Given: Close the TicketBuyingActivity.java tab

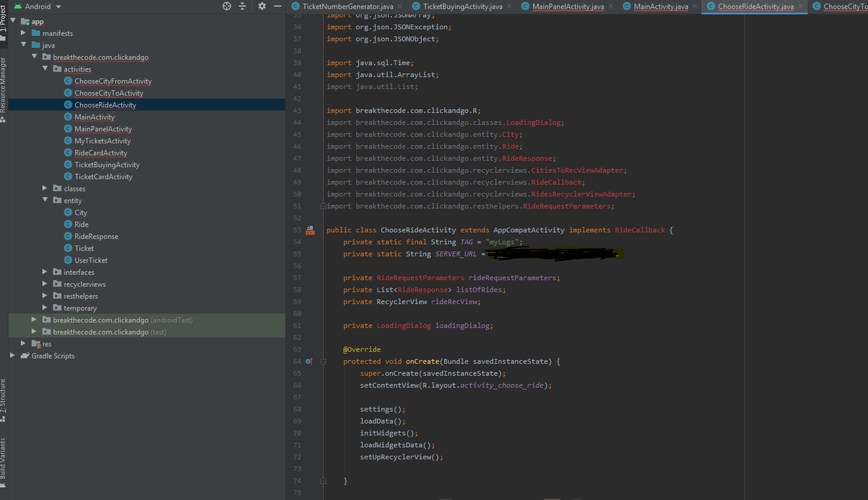Looking at the screenshot, I should 509,6.
